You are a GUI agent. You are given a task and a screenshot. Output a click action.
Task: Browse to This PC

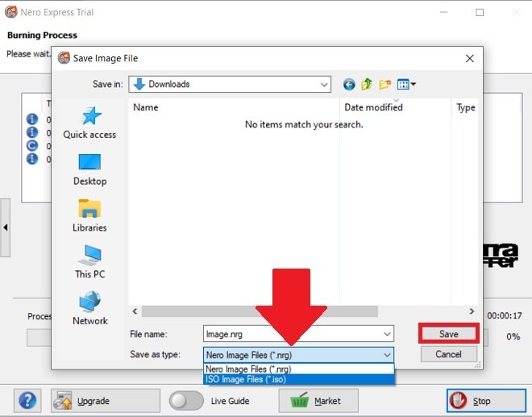tap(89, 262)
